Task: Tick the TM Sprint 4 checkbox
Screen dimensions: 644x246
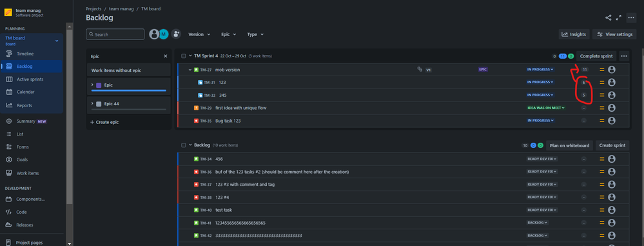Action: (184, 56)
